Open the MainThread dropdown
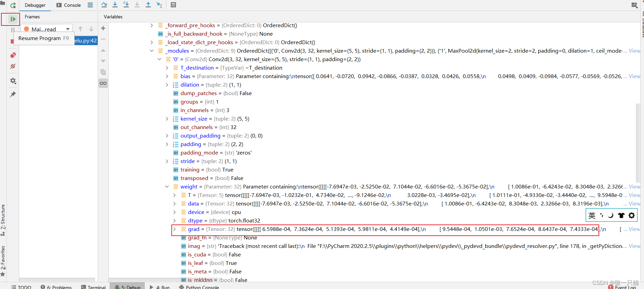This screenshot has width=644, height=289. click(47, 29)
